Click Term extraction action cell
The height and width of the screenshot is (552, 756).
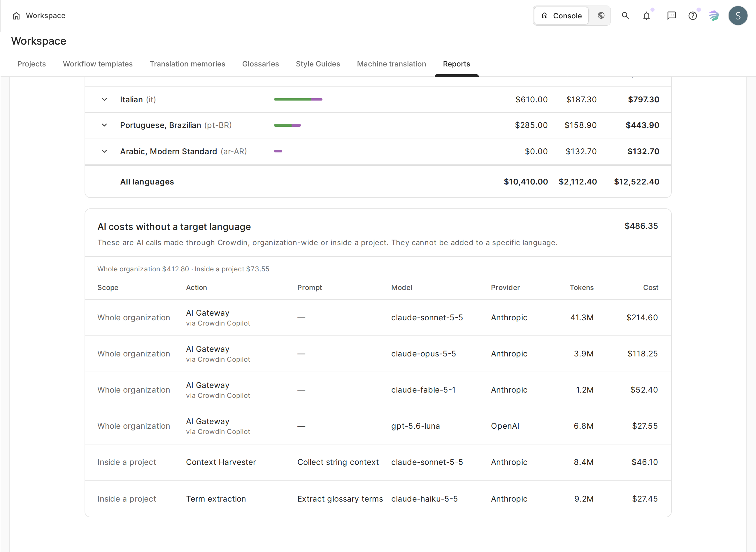(x=216, y=499)
